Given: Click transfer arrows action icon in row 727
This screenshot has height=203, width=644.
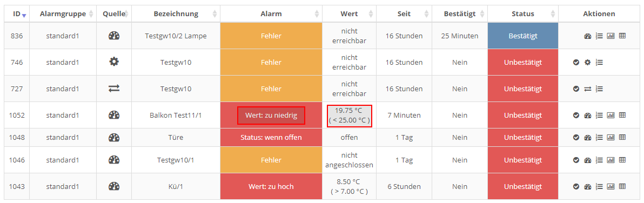Looking at the screenshot, I should 587,89.
